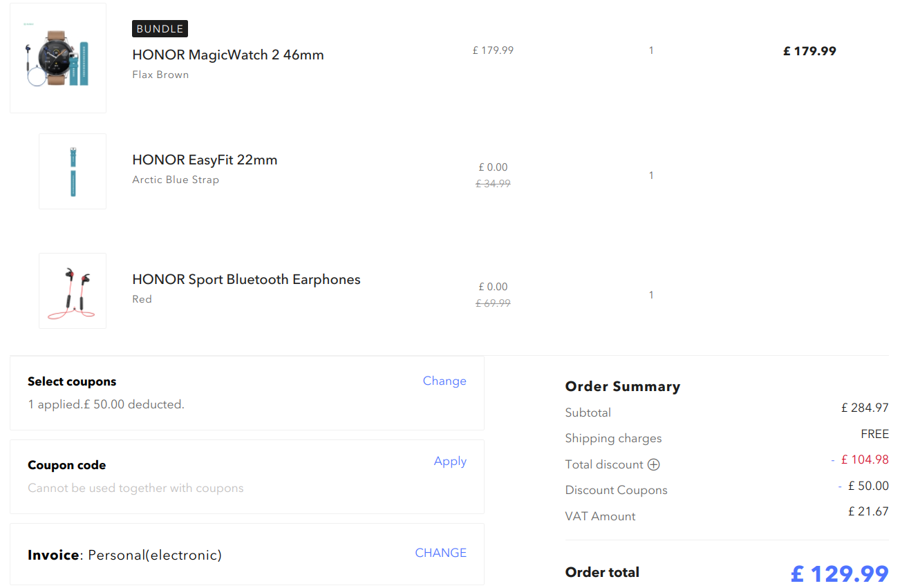
Task: Click the Total discount label
Action: (x=603, y=464)
